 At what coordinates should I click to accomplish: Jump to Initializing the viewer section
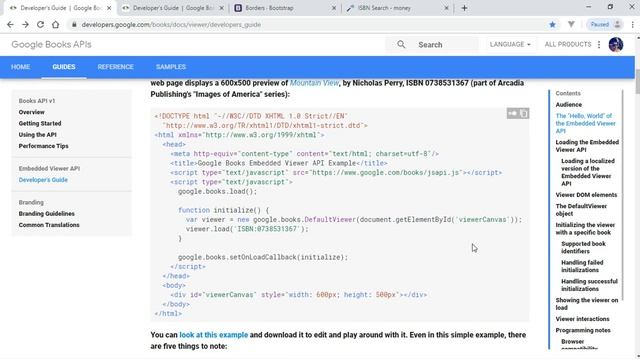pyautogui.click(x=585, y=229)
